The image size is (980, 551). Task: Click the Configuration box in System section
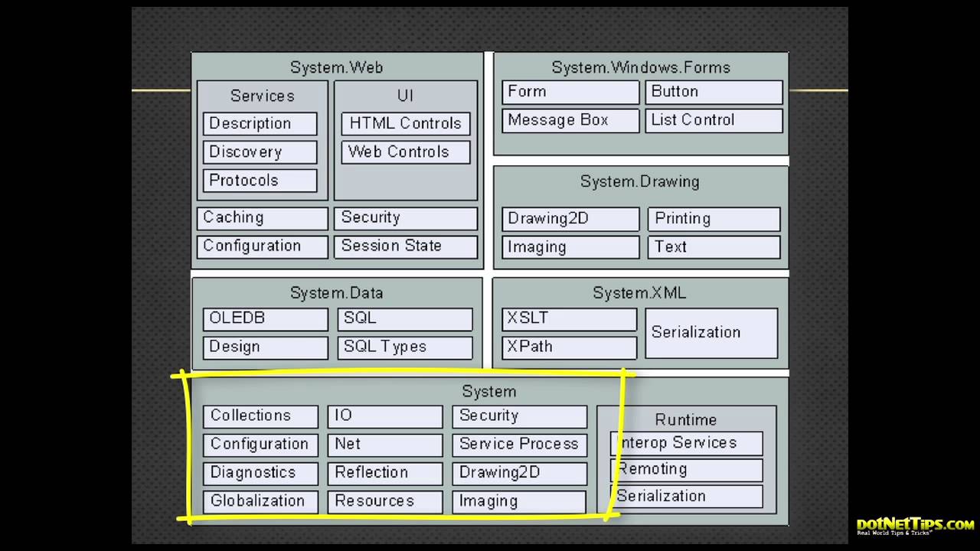260,445
